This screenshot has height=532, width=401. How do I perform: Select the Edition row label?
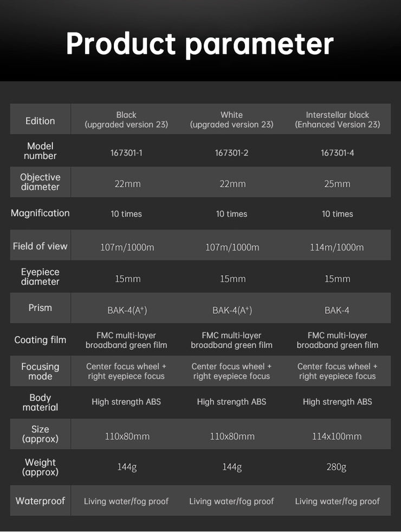pos(40,121)
